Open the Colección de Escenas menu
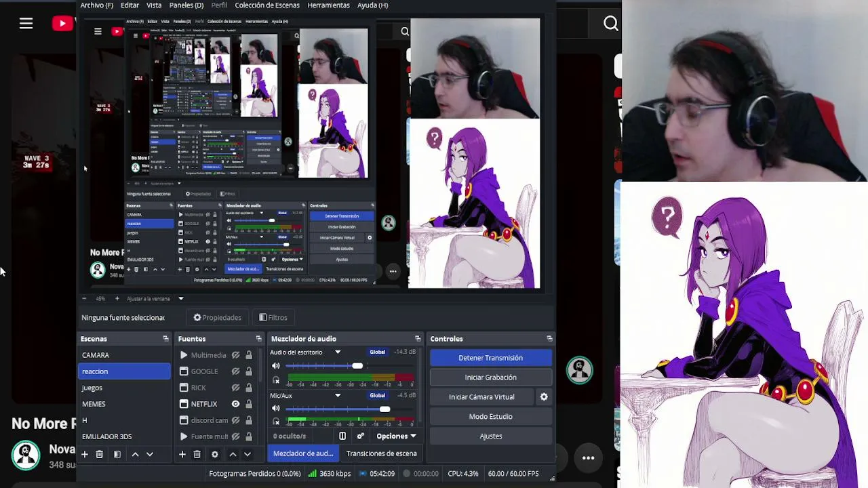Screen dimensions: 868x488 (267, 5)
